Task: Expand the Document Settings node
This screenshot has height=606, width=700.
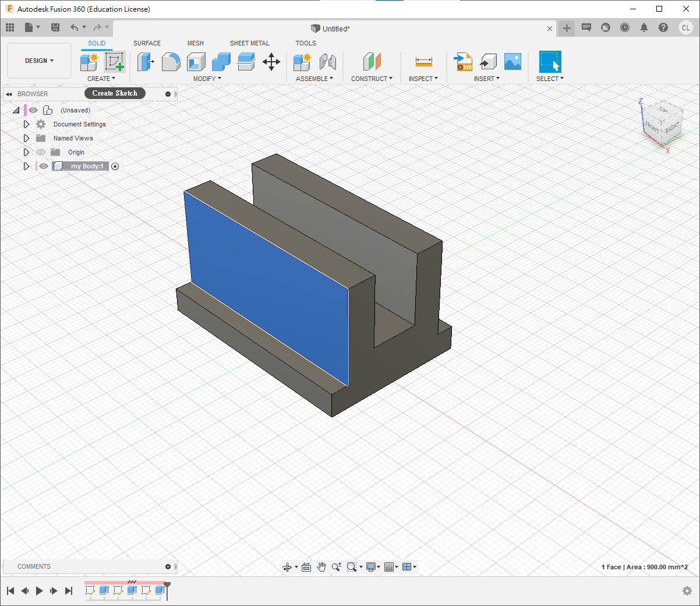Action: tap(26, 124)
